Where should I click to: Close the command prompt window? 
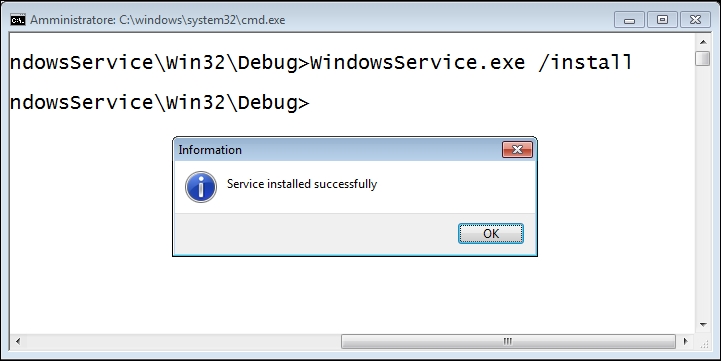pos(695,20)
